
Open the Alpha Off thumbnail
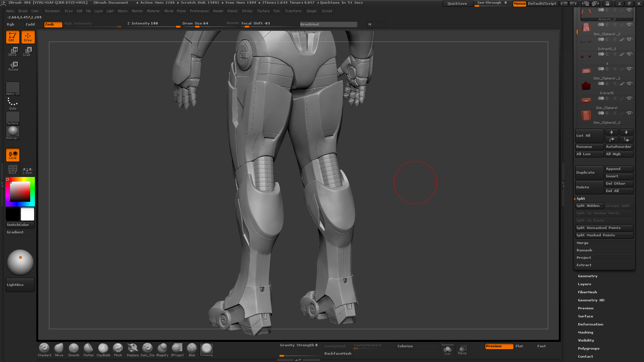(13, 89)
